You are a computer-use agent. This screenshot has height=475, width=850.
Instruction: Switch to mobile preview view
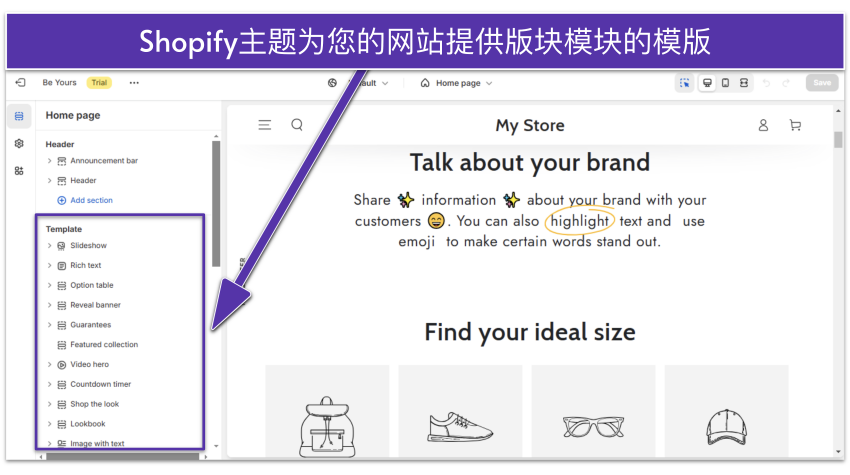pos(725,83)
